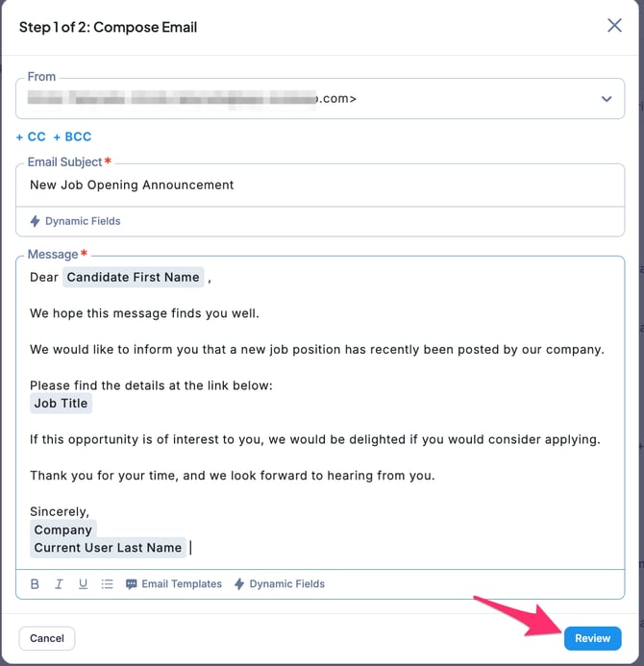
Task: Click the "We hope this message" line
Action: (x=145, y=313)
